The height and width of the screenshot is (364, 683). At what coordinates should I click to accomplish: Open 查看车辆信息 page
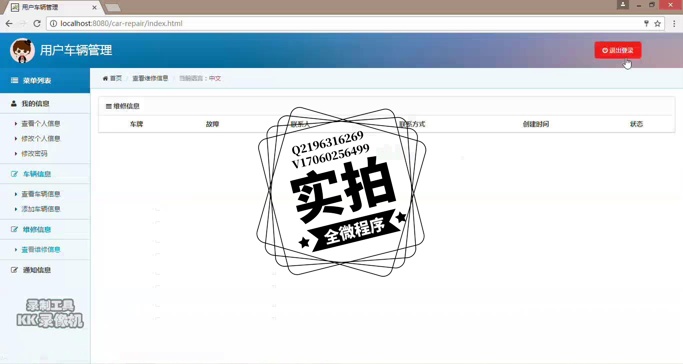41,194
